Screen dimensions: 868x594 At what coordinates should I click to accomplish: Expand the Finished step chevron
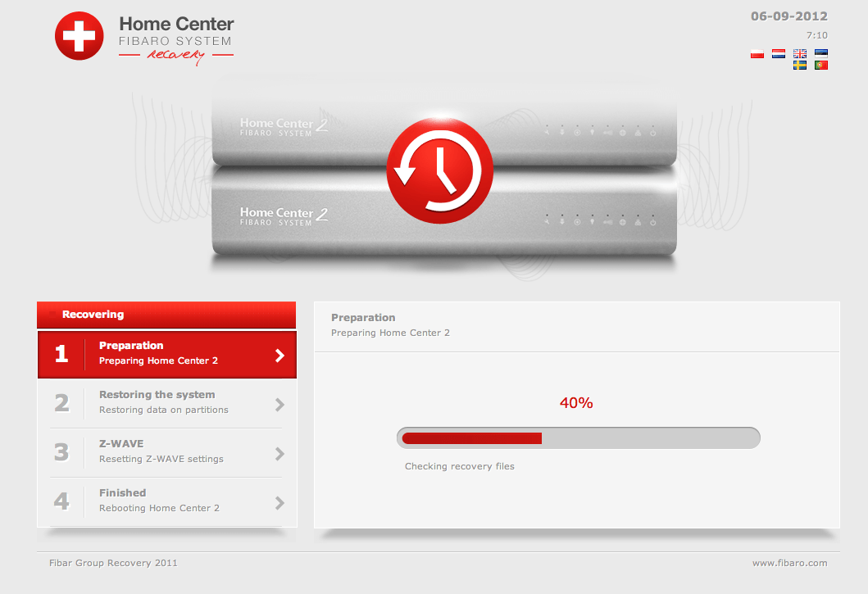(280, 503)
